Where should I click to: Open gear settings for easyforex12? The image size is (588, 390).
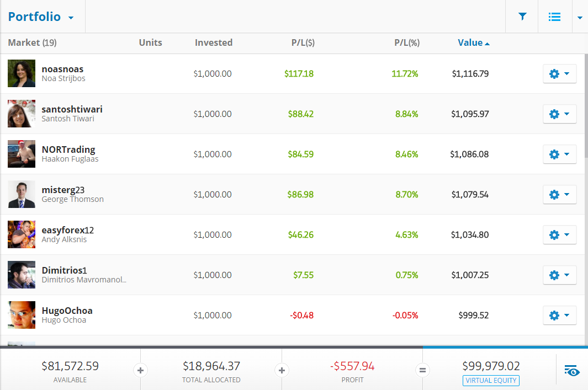[559, 235]
